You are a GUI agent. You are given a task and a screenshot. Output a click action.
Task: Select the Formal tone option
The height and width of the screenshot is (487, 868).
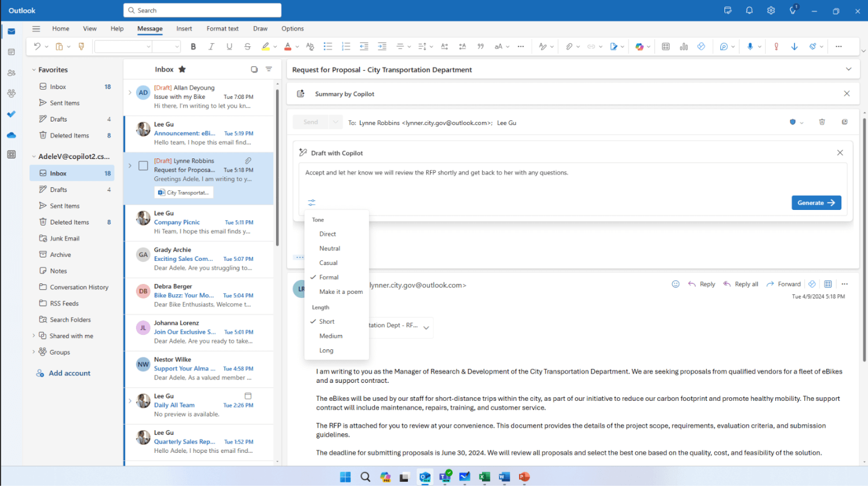point(330,277)
